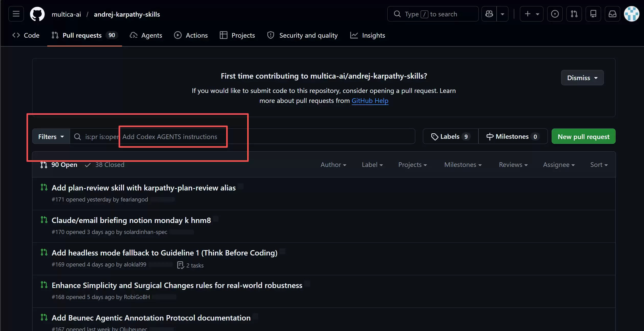The height and width of the screenshot is (331, 644).
Task: Open author aloklal99's pull requests
Action: pyautogui.click(x=135, y=264)
